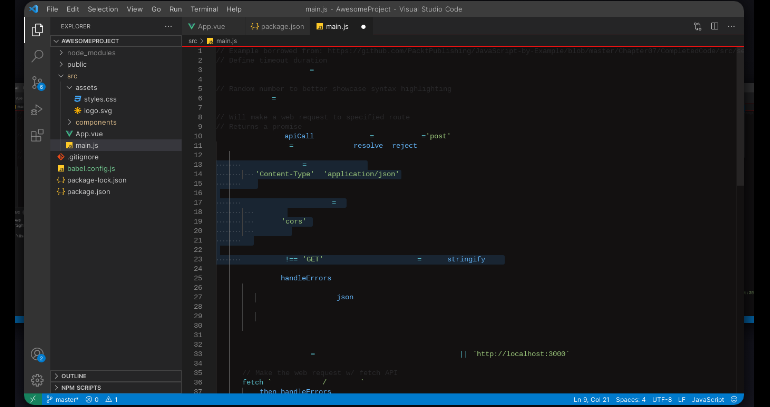Viewport: 770px width, 407px height.
Task: Open the Run and Debug view
Action: (x=37, y=109)
